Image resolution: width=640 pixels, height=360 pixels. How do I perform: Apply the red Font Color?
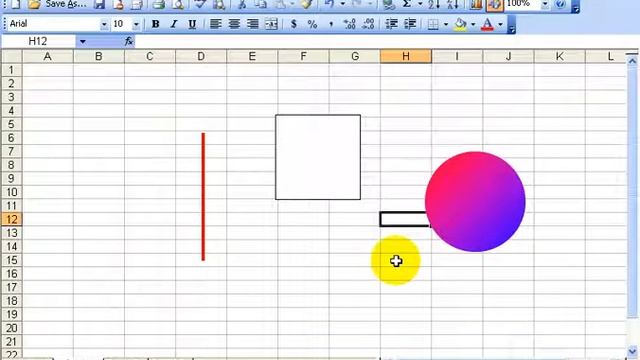487,24
